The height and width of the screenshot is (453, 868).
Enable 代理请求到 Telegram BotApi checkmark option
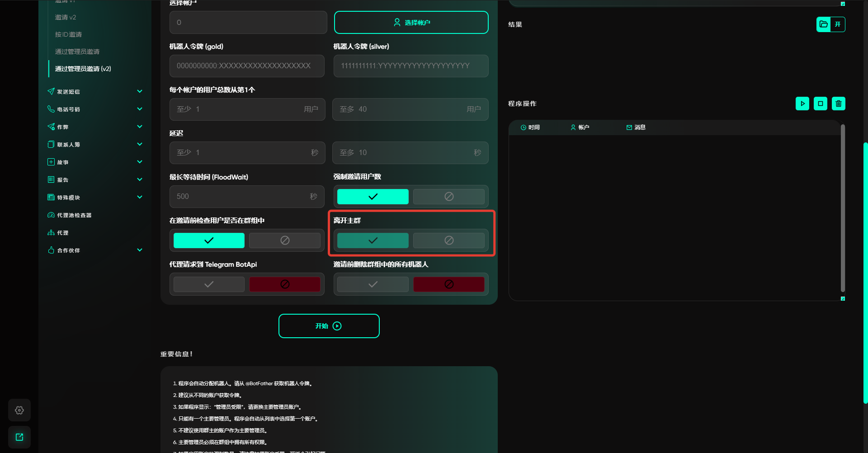coord(209,284)
